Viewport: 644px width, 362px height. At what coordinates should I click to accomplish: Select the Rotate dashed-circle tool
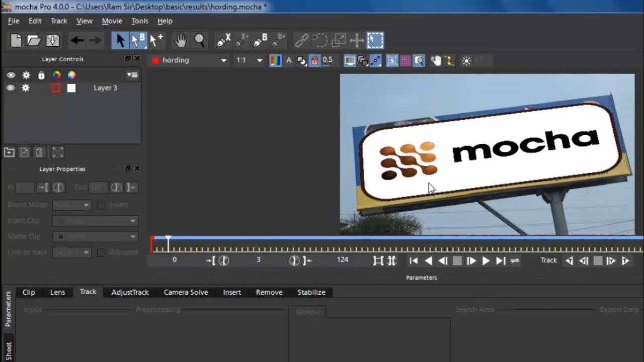pyautogui.click(x=320, y=40)
